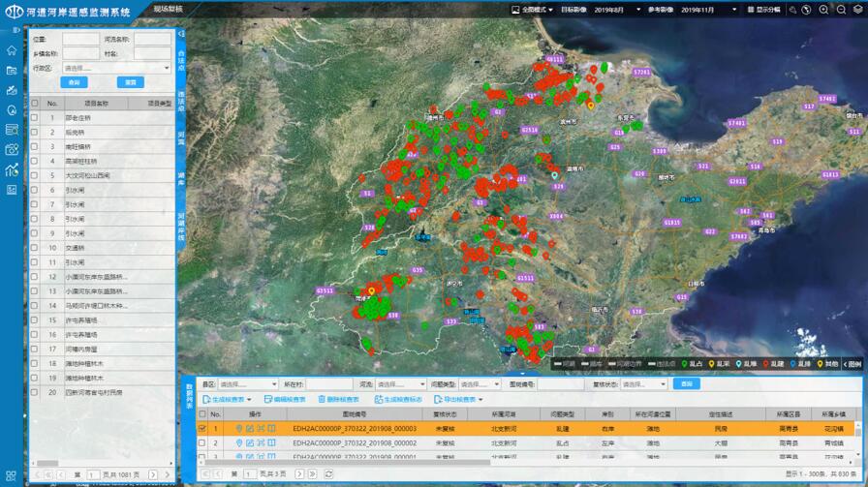
Task: Expand the 图例 legend panel
Action: [x=852, y=364]
